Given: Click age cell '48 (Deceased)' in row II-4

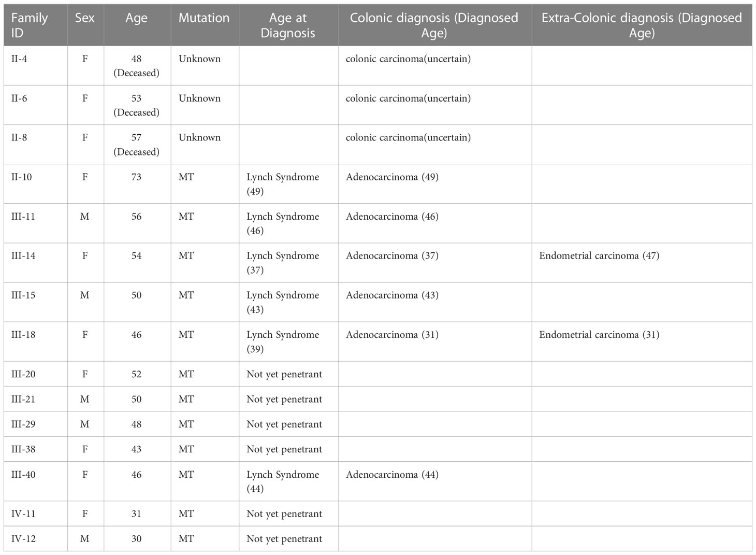Looking at the screenshot, I should click(137, 66).
